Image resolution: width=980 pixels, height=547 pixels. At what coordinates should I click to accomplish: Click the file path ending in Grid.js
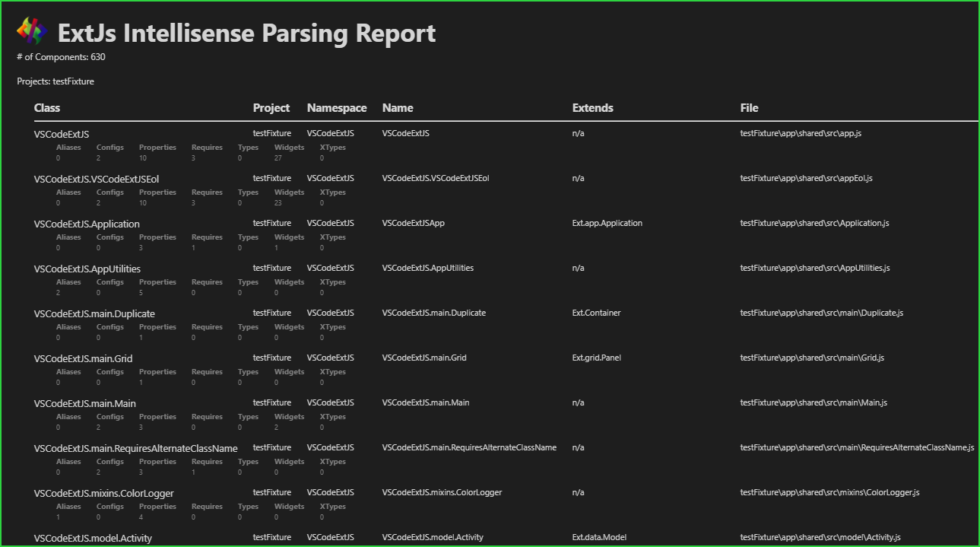click(x=813, y=358)
